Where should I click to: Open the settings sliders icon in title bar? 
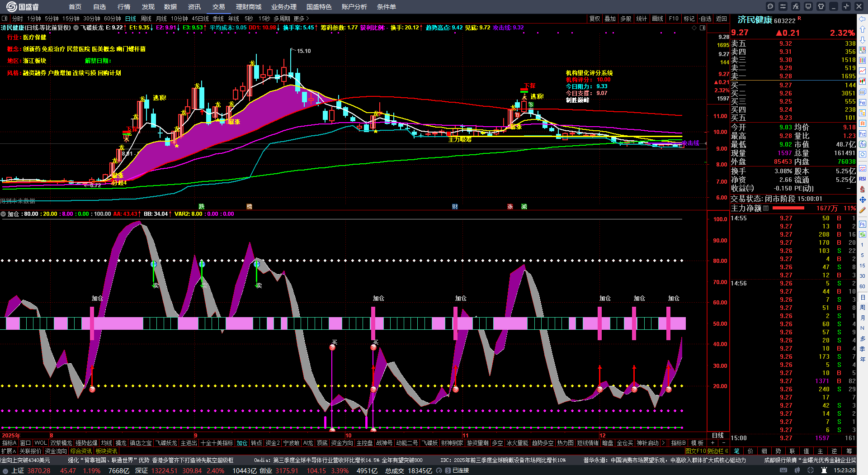click(783, 6)
